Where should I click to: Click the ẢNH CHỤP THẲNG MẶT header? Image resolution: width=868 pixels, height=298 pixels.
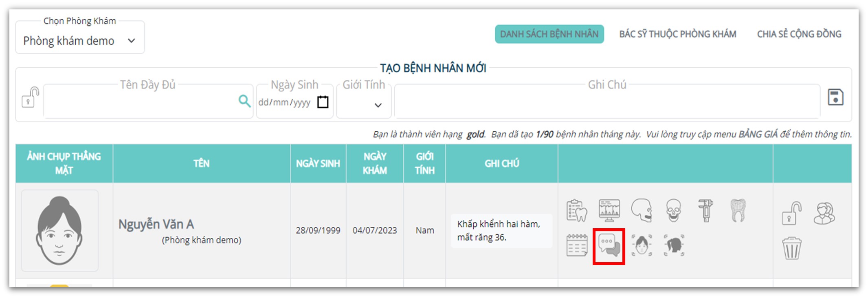coord(64,163)
